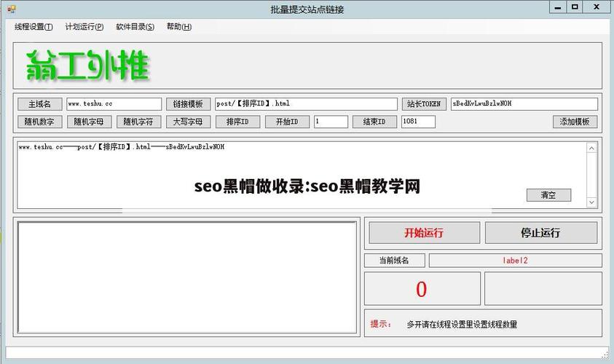This screenshot has width=614, height=364.
Task: Maximize the 批量提交站点链接 window
Action: [x=575, y=7]
